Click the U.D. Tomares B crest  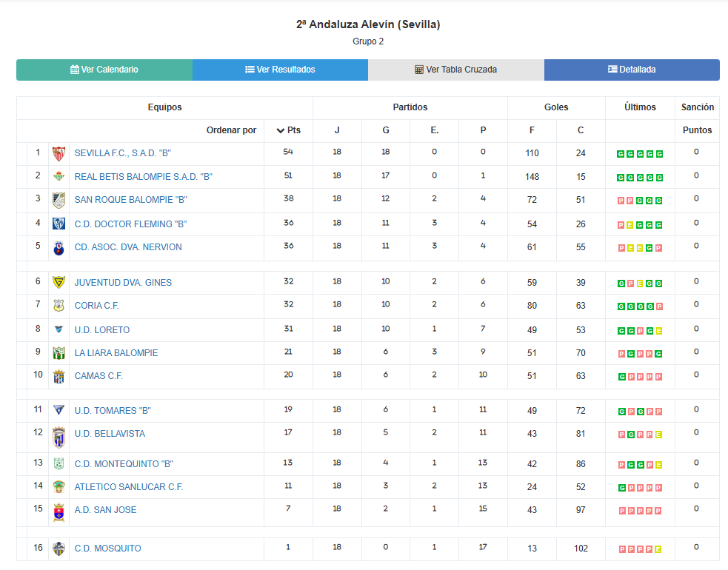click(x=59, y=410)
